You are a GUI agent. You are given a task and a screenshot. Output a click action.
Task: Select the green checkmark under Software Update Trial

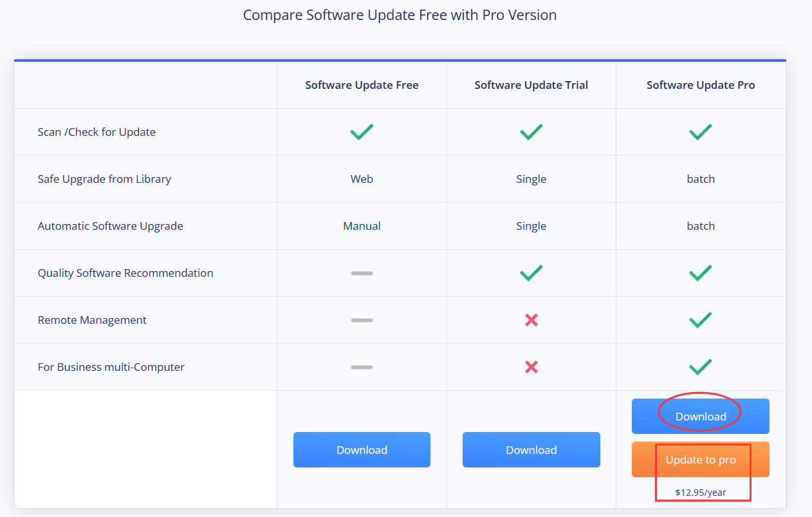coord(531,132)
